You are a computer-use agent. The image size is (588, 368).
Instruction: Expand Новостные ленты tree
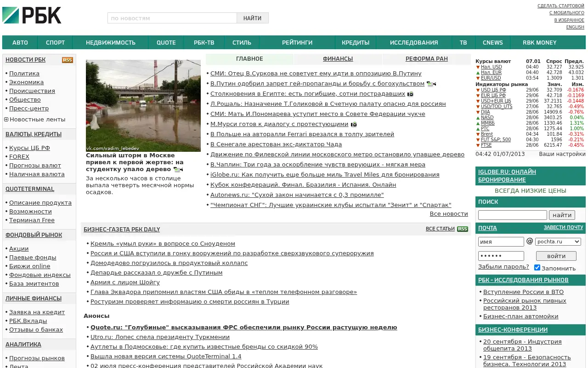click(6, 120)
